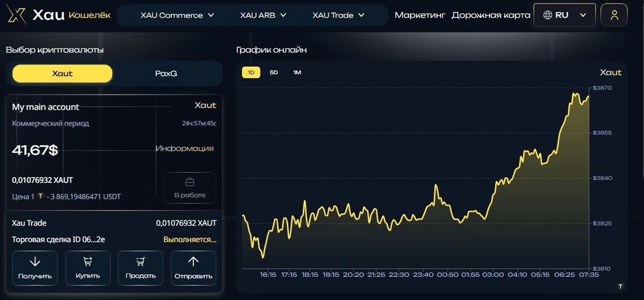
Task: Click the 'Выбор криптовалюты' heading
Action: (55, 50)
